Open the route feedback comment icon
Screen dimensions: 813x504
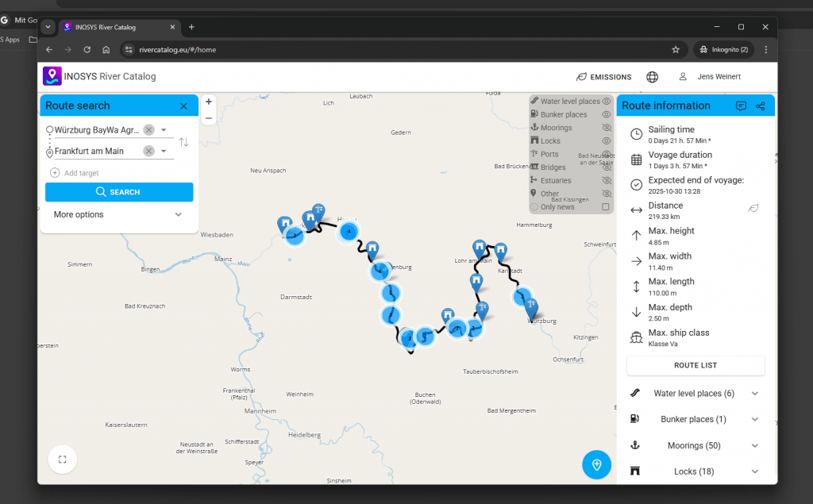[x=741, y=106]
